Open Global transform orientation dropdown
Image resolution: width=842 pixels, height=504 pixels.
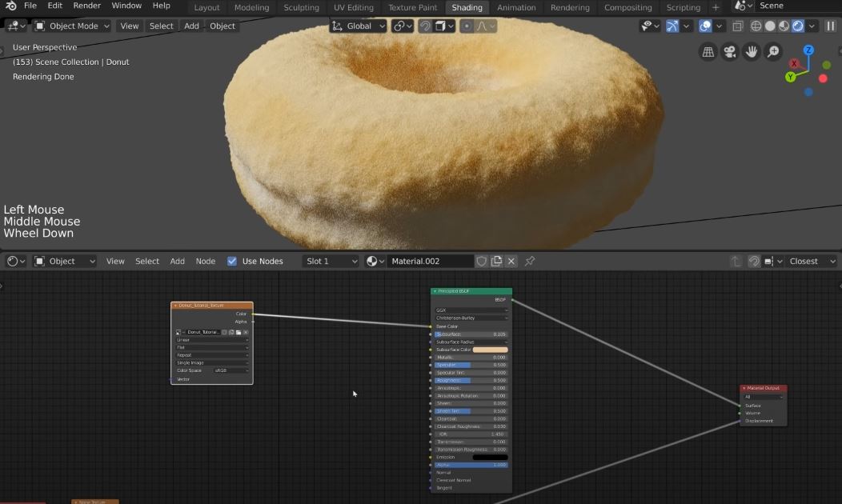tap(359, 26)
